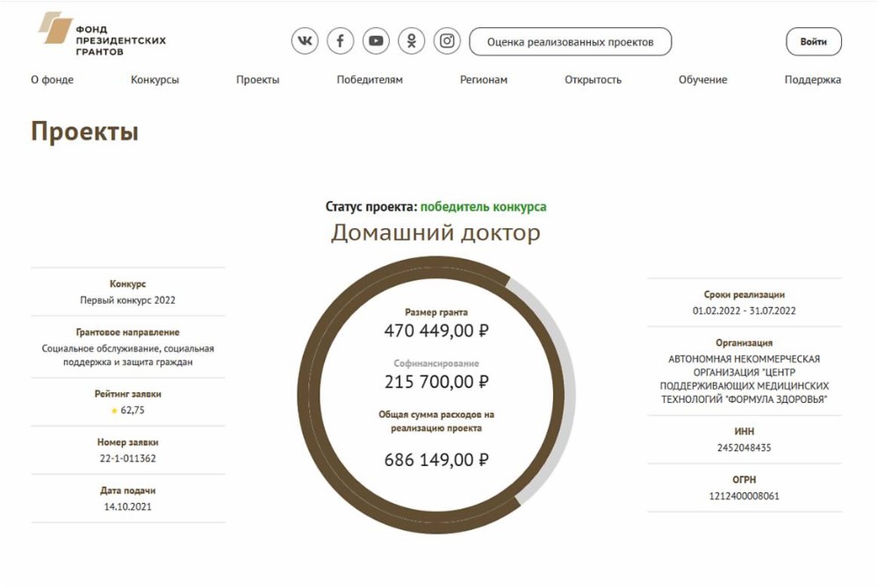Click the Софинансирование label

pyautogui.click(x=436, y=363)
